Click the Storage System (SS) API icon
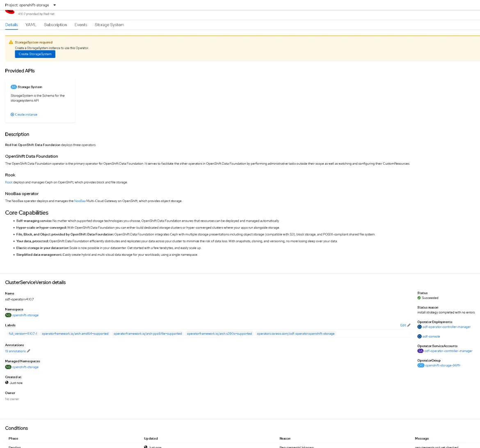 pos(13,87)
